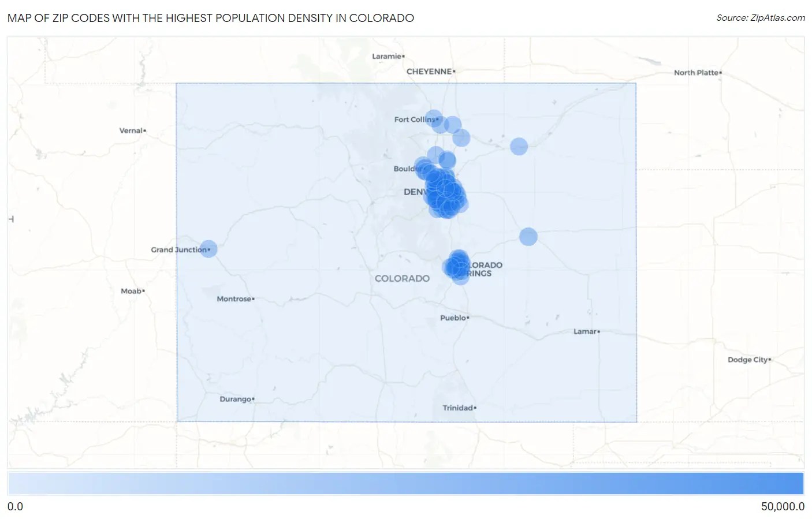Click the Moab city label
This screenshot has height=519, width=812.
pyautogui.click(x=131, y=291)
